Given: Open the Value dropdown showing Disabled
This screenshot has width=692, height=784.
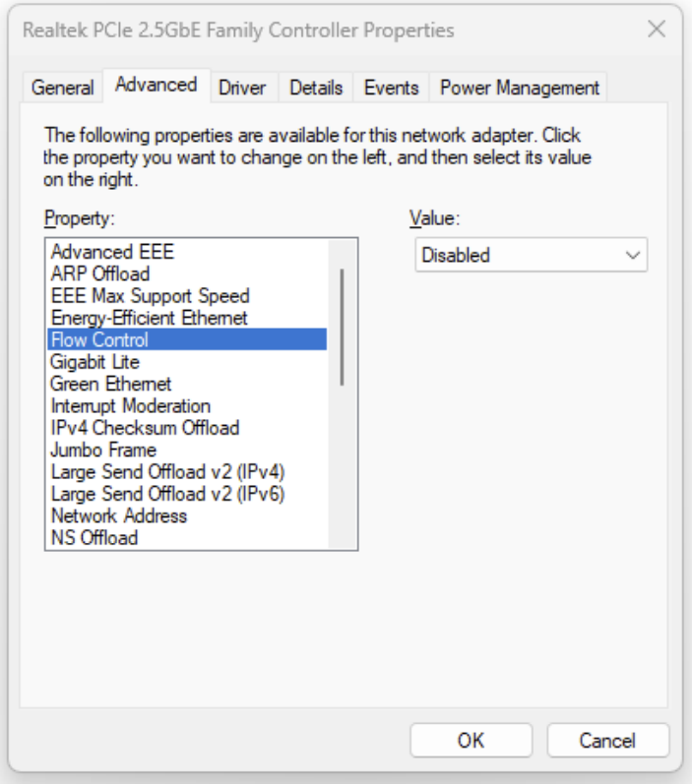Looking at the screenshot, I should (531, 255).
